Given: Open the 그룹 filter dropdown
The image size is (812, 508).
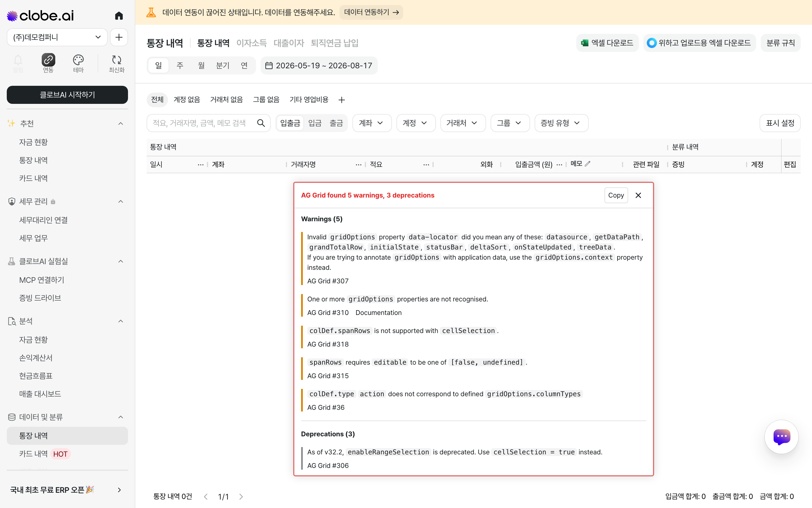Looking at the screenshot, I should 510,123.
